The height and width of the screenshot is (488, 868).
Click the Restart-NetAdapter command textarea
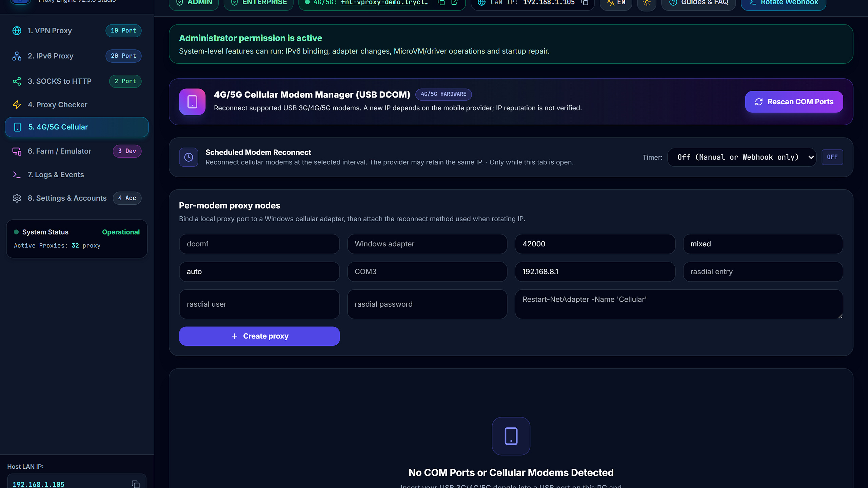click(x=679, y=304)
